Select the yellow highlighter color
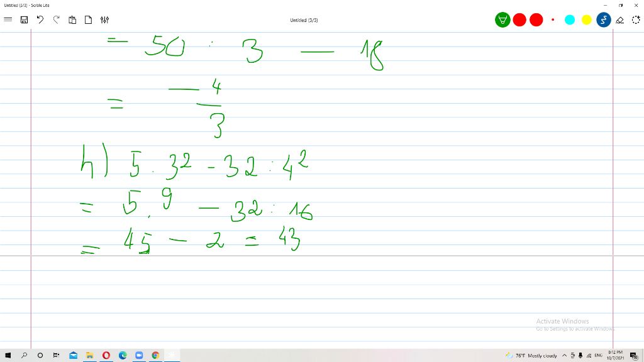The height and width of the screenshot is (362, 644). point(587,19)
